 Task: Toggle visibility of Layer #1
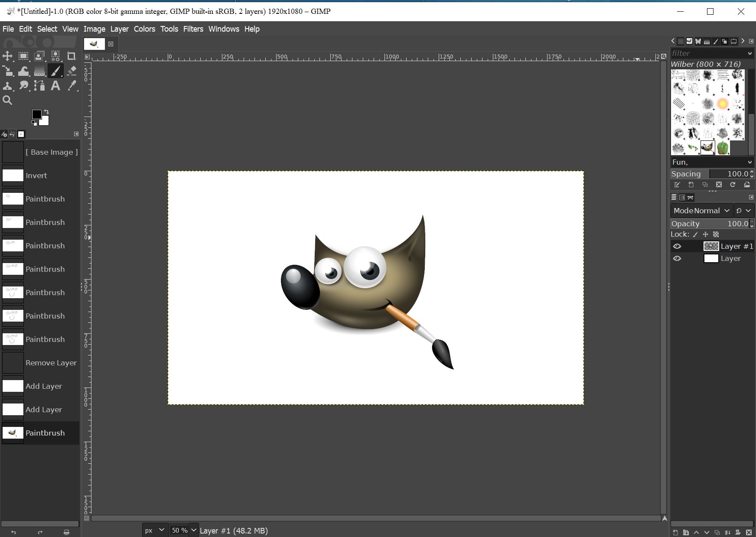pyautogui.click(x=677, y=247)
